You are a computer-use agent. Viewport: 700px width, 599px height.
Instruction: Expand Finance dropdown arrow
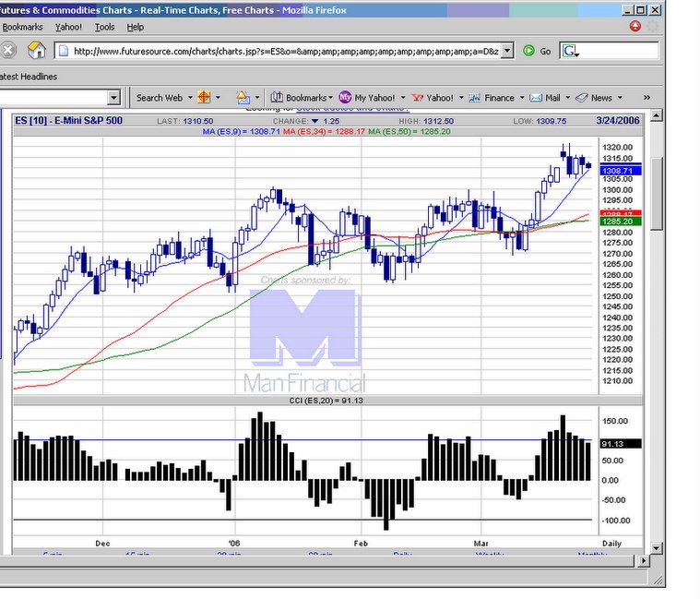tap(521, 98)
